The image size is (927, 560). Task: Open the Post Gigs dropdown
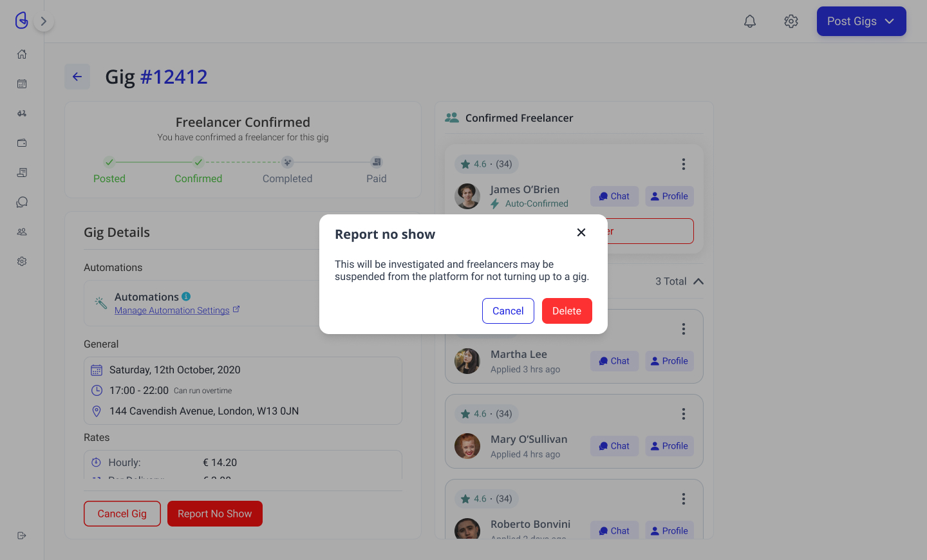click(x=861, y=21)
